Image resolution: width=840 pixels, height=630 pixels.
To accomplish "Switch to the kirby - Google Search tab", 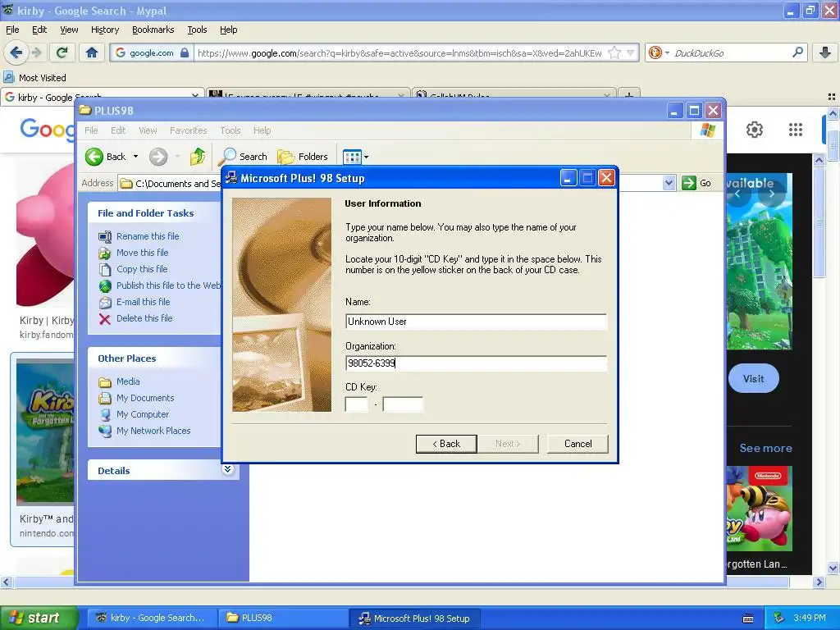I will (102, 97).
